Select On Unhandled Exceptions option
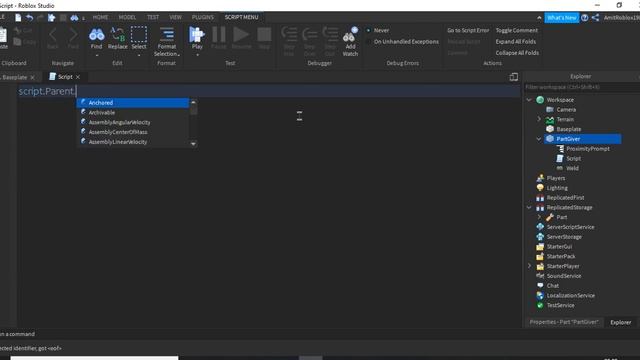 click(402, 42)
